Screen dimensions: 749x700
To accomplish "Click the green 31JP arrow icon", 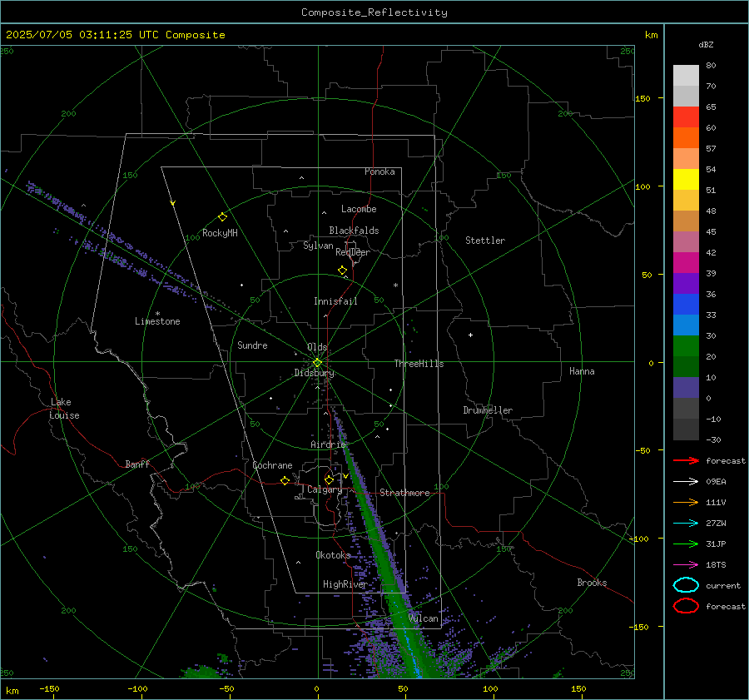I will [686, 544].
